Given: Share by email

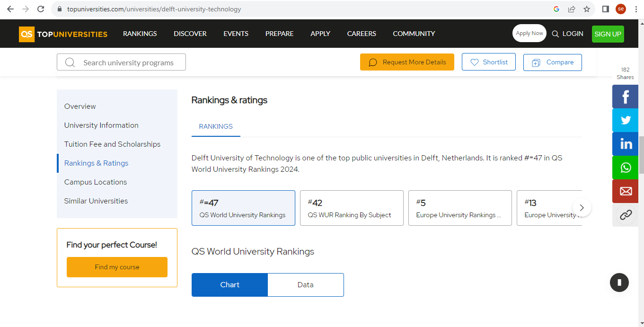Looking at the screenshot, I should click(x=626, y=191).
